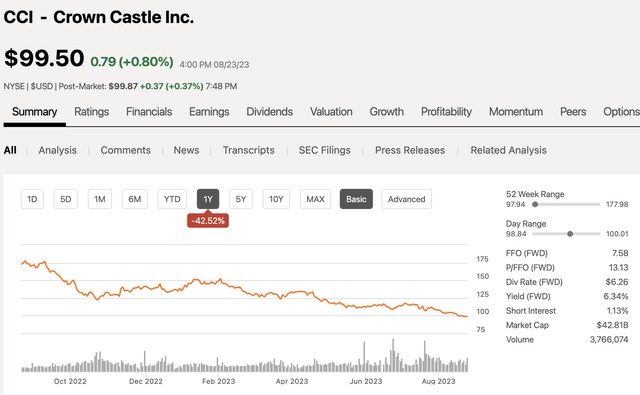Select the 5D chart range
640x395 pixels.
tap(66, 199)
